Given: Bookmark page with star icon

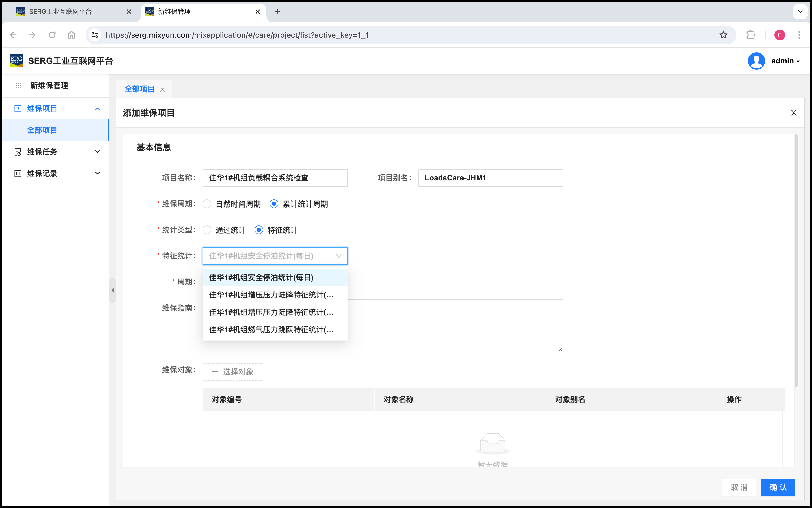Looking at the screenshot, I should [x=723, y=35].
